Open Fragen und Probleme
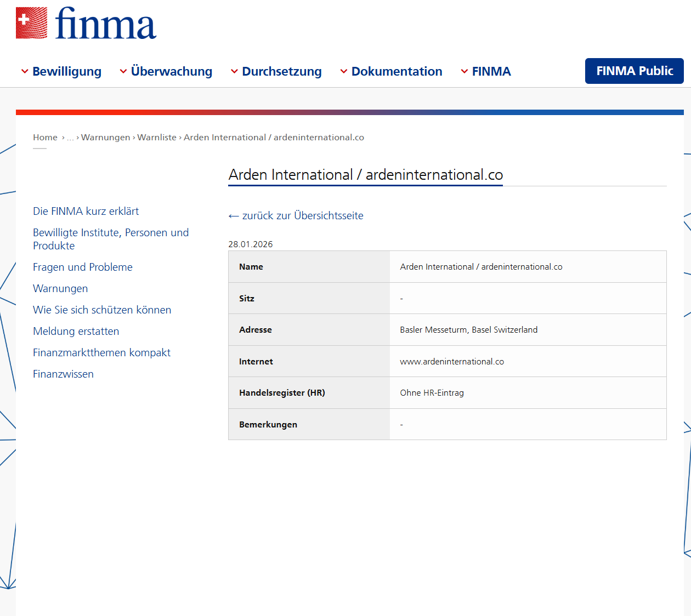691x616 pixels. coord(83,267)
